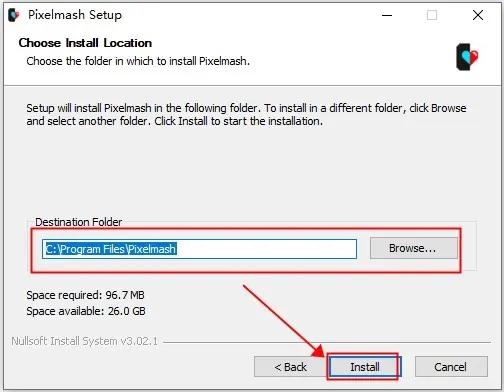Click the 'Pixelmash Setup' title bar text
Image resolution: width=504 pixels, height=392 pixels.
pos(75,15)
